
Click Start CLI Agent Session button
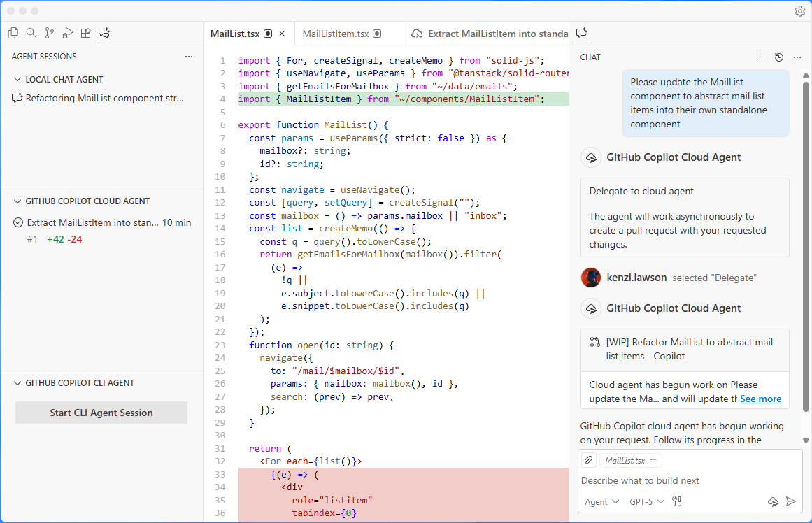[101, 413]
